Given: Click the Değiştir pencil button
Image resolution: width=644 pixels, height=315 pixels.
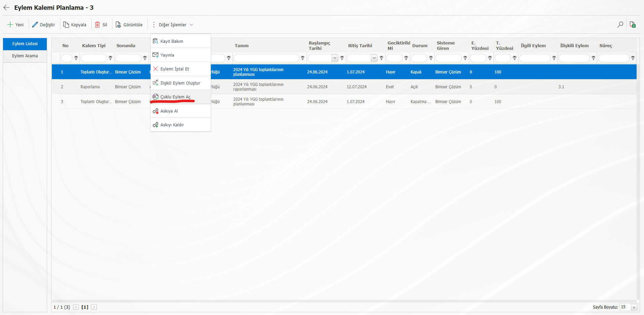Looking at the screenshot, I should coord(43,25).
